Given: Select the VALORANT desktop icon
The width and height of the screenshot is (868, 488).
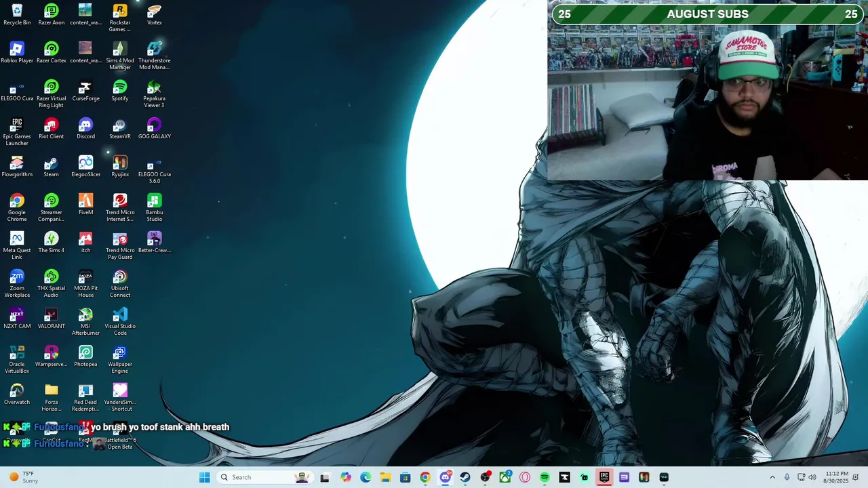Looking at the screenshot, I should point(52,318).
